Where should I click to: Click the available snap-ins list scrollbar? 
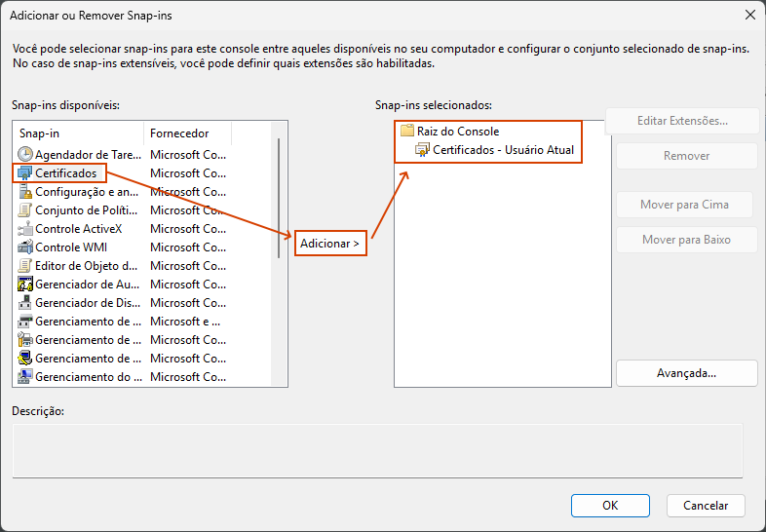click(279, 195)
